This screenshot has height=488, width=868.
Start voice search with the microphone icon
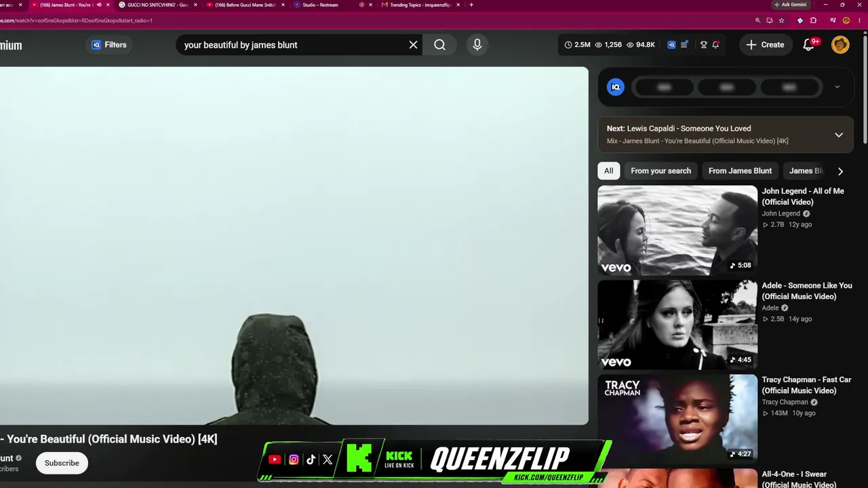point(477,45)
